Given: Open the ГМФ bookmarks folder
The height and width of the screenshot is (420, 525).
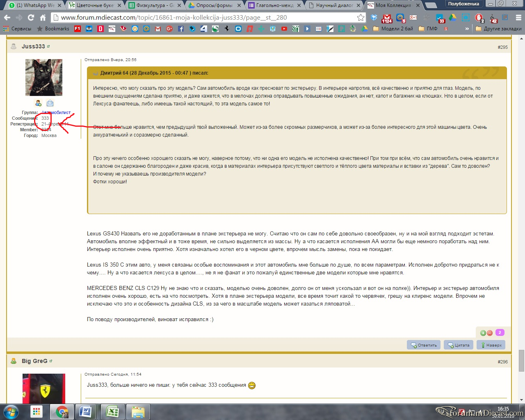Looking at the screenshot, I should [428, 29].
